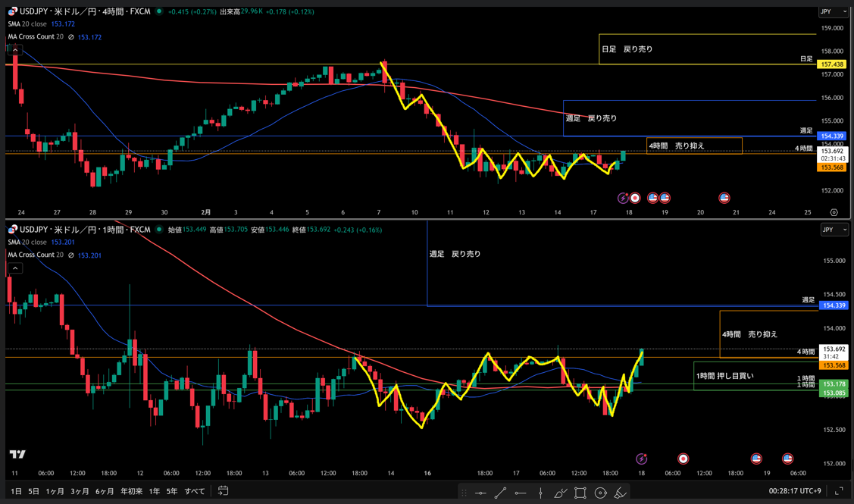The image size is (854, 504).
Task: Open chart settings gear on 4-hour chart
Action: tap(834, 213)
